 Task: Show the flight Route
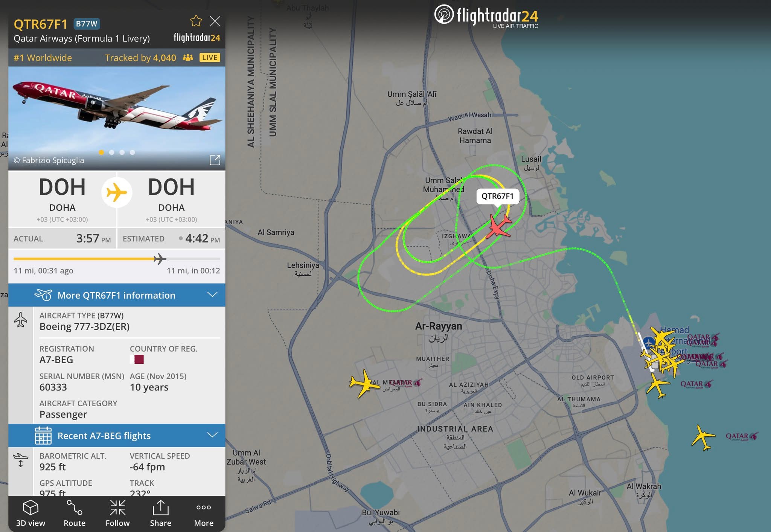point(75,514)
